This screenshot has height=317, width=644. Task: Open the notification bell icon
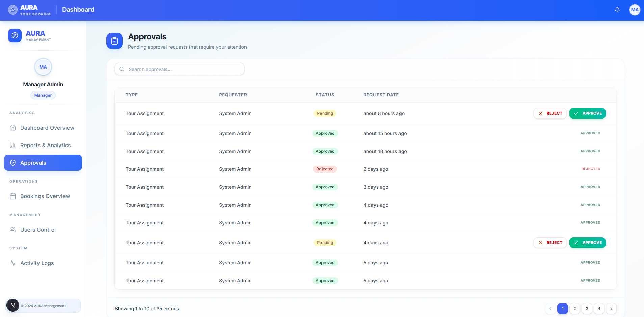pos(617,9)
